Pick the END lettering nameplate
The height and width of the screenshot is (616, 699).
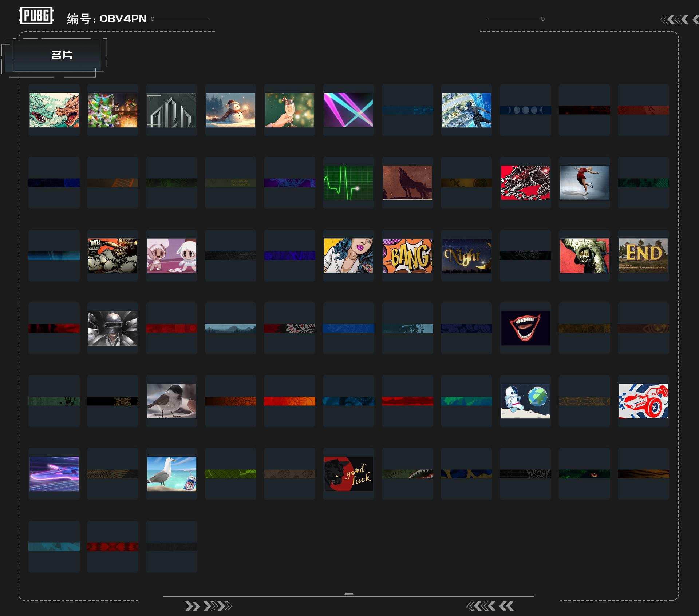click(x=643, y=255)
